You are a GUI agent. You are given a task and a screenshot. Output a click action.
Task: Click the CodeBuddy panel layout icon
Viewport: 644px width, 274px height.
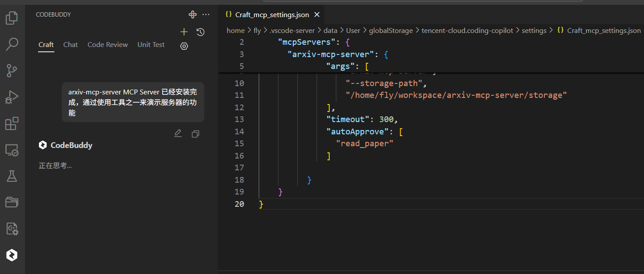pyautogui.click(x=192, y=14)
